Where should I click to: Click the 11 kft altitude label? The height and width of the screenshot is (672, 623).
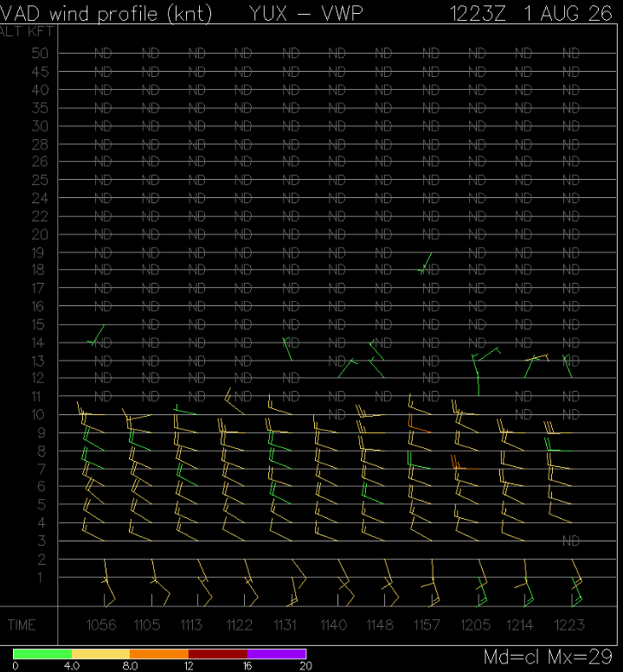pos(38,396)
